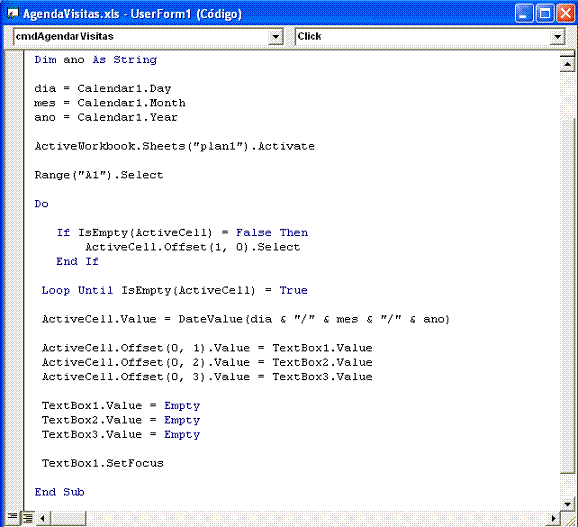Expand the Click procedure dropdown arrow
Image resolution: width=578 pixels, height=527 pixels.
point(557,36)
